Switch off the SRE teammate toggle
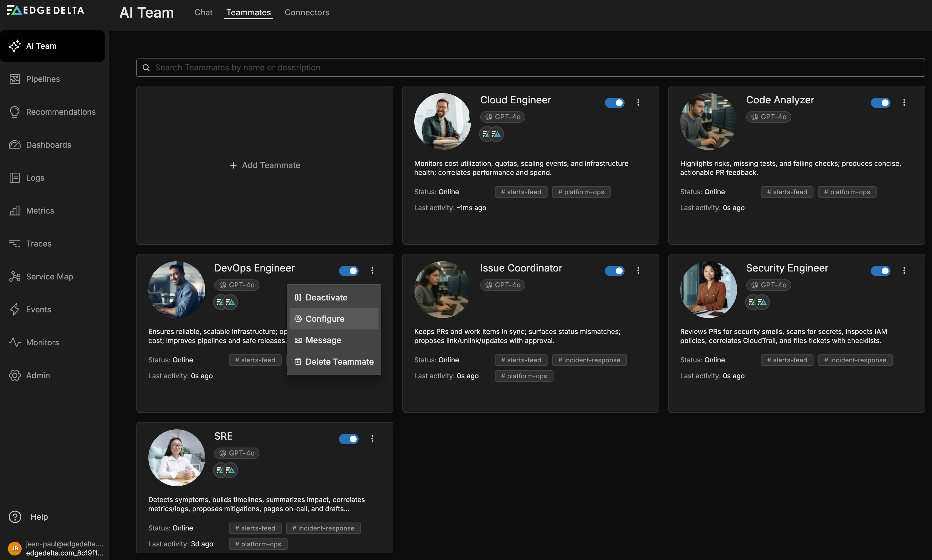 [348, 439]
